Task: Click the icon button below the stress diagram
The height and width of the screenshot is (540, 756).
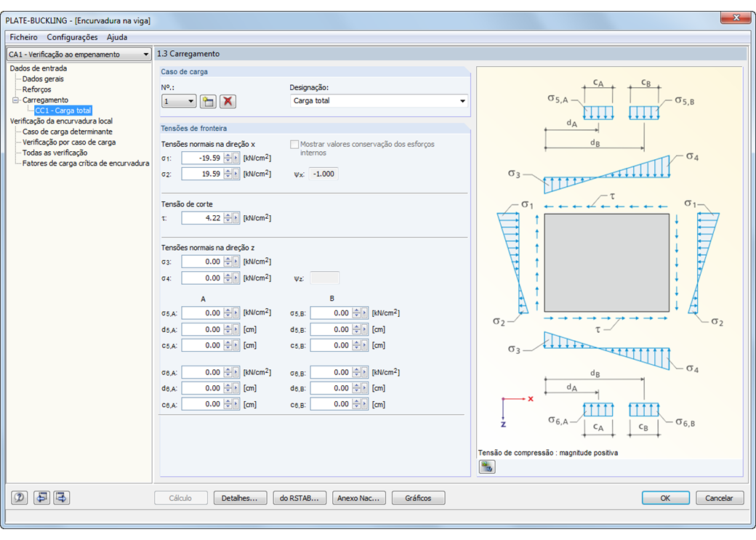Action: [x=487, y=467]
